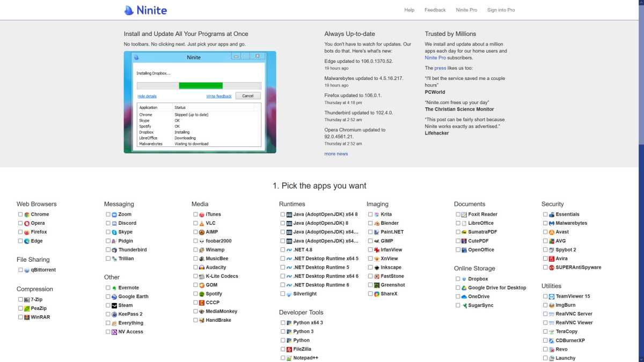Click Write feedback in installer image

[219, 97]
